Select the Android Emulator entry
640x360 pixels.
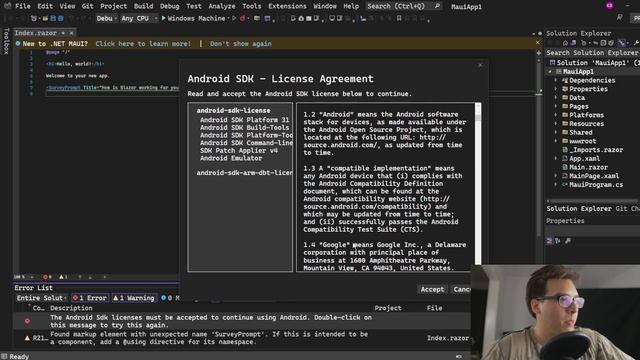231,158
